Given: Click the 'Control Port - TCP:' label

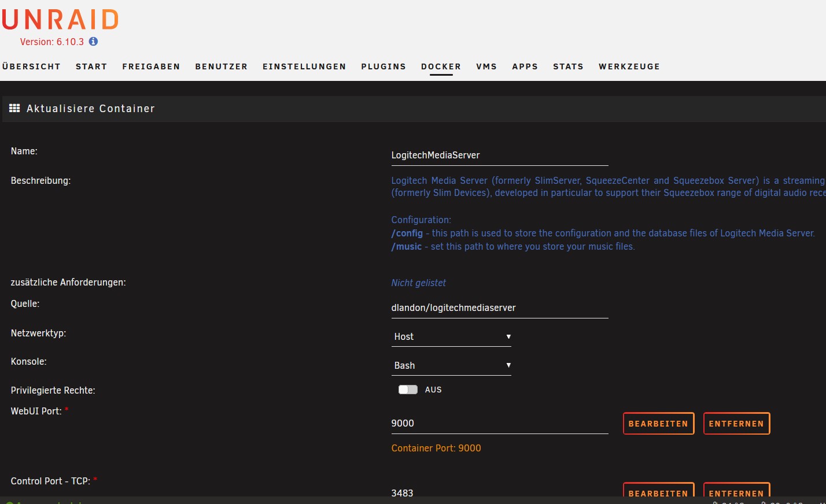Looking at the screenshot, I should tap(50, 481).
